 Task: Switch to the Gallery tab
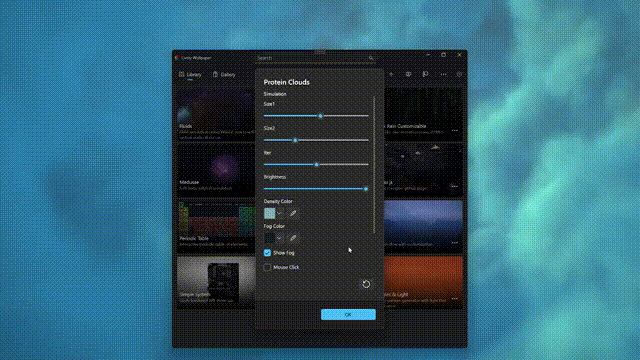pyautogui.click(x=224, y=75)
